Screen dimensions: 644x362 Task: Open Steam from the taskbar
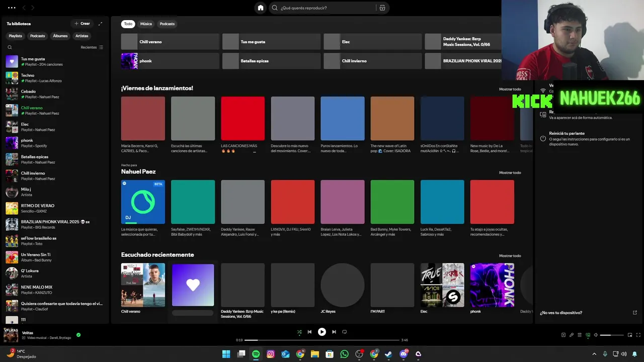(x=388, y=354)
